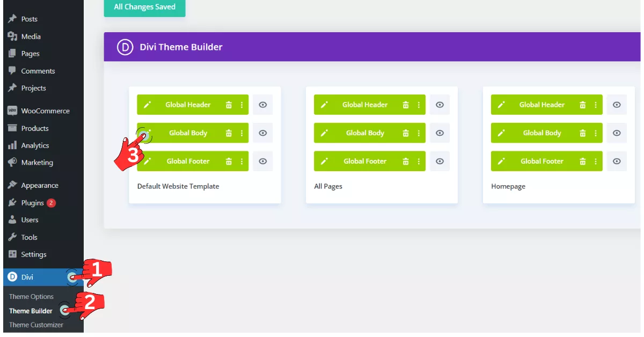Edit Global Footer in All Pages template
Viewport: 644px width, 337px height.
(324, 161)
